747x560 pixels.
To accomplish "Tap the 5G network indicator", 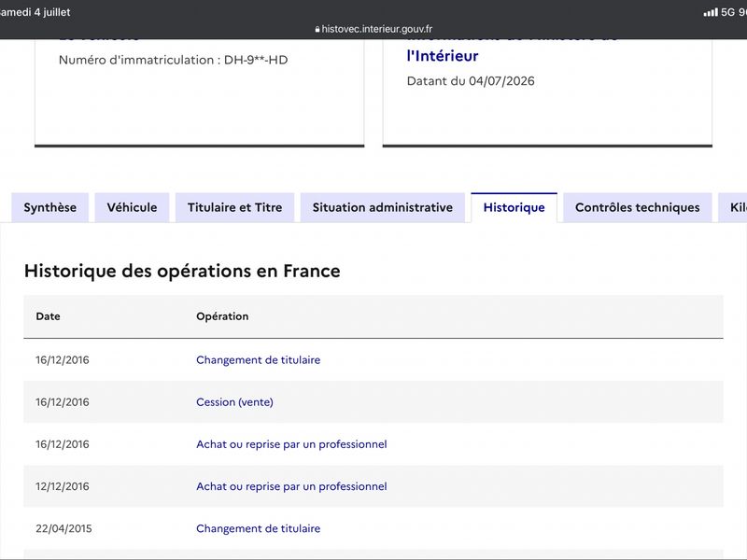I will coord(728,12).
